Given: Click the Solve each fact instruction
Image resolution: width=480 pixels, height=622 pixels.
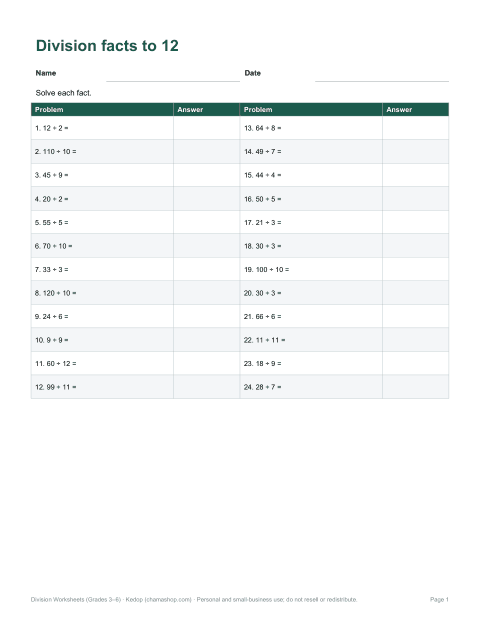Looking at the screenshot, I should tap(63, 93).
